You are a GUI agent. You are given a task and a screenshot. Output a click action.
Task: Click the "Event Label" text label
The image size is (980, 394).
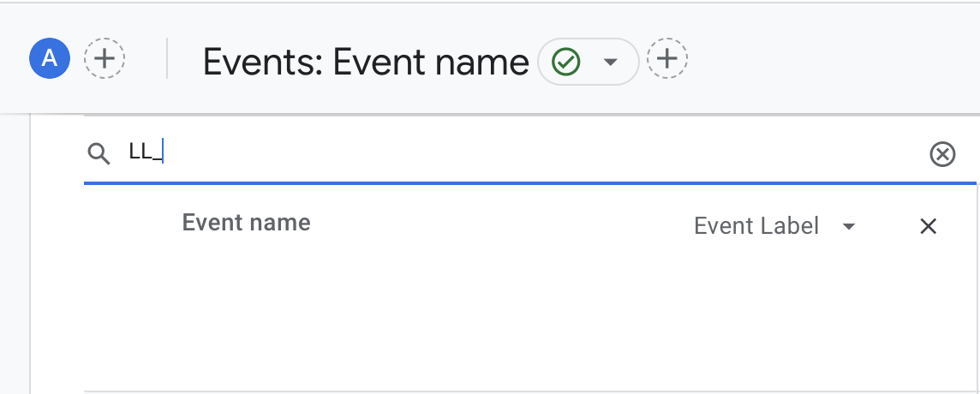click(756, 226)
